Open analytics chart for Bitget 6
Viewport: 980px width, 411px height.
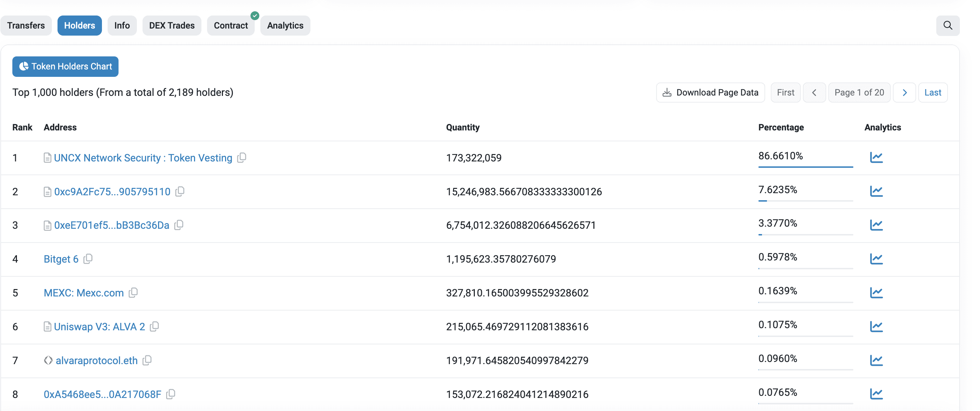(x=876, y=259)
